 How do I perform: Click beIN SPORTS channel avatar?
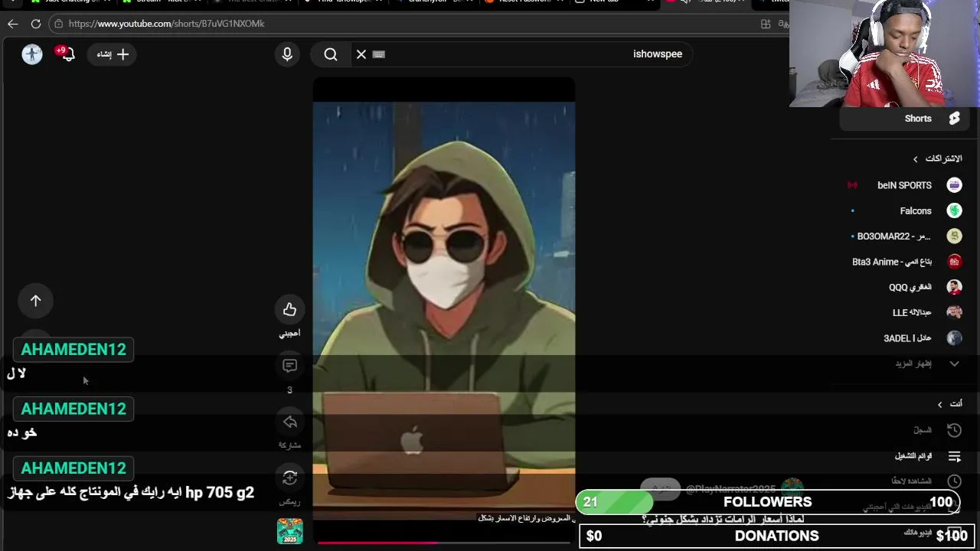(954, 185)
